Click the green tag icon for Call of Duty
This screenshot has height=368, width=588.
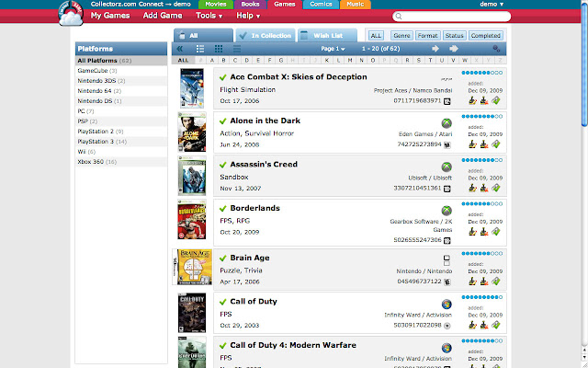pos(496,325)
